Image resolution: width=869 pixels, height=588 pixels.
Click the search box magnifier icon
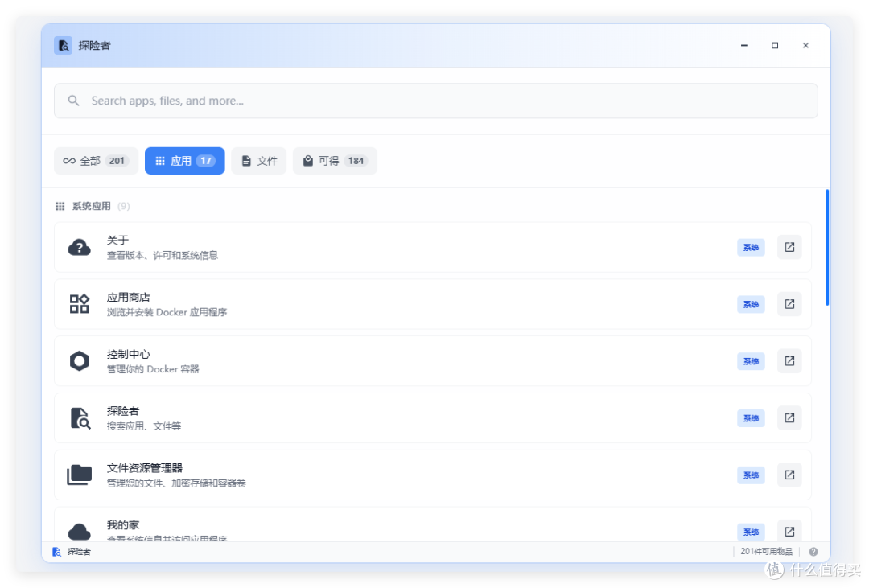point(74,101)
